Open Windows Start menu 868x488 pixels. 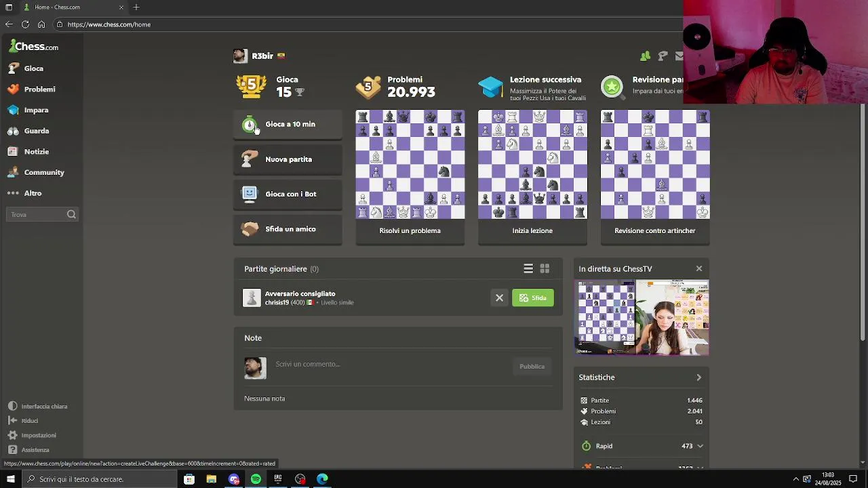click(10, 479)
